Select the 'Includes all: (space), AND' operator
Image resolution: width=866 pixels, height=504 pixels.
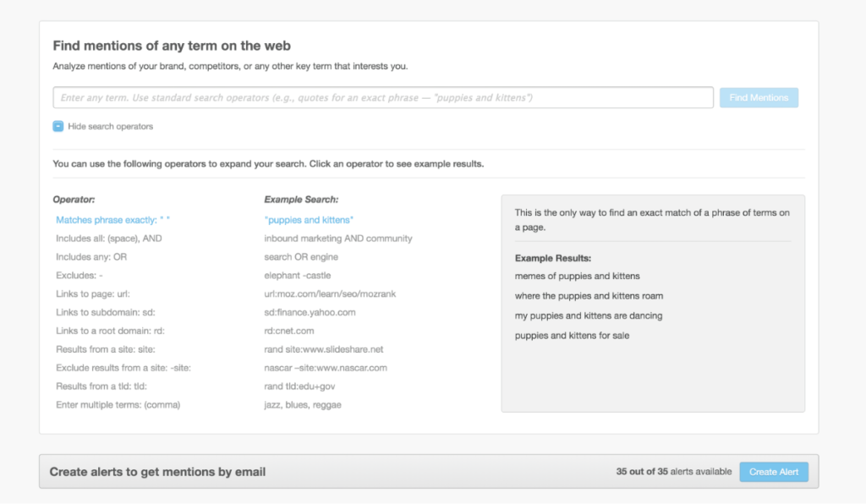click(x=109, y=238)
